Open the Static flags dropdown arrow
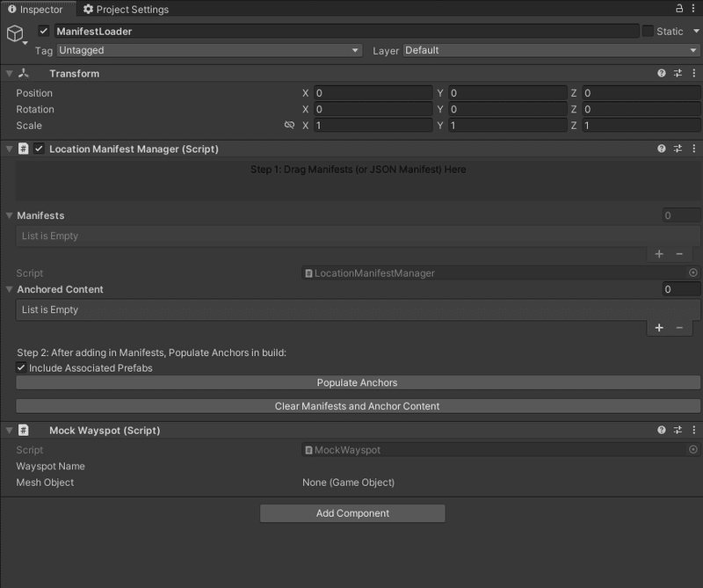 [696, 31]
